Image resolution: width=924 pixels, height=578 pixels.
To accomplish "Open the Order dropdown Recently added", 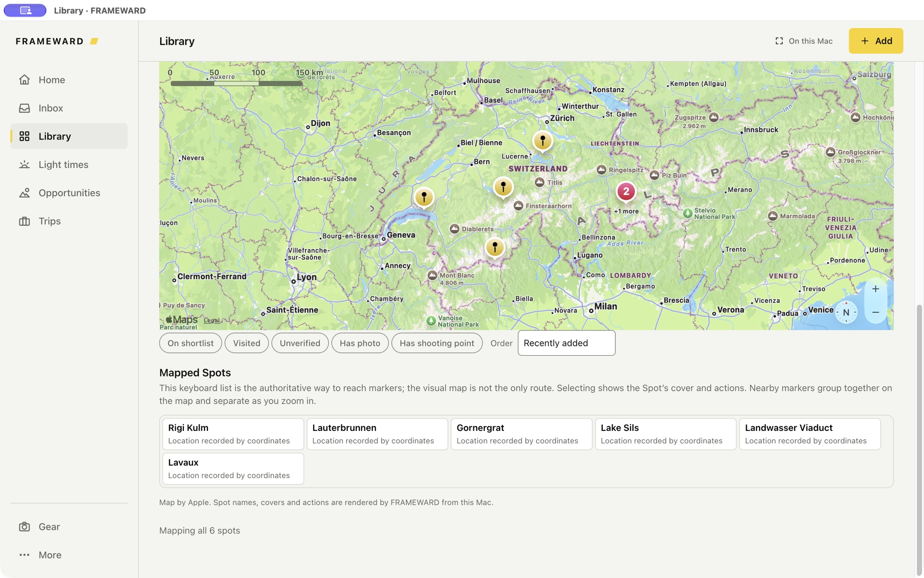I will click(566, 343).
